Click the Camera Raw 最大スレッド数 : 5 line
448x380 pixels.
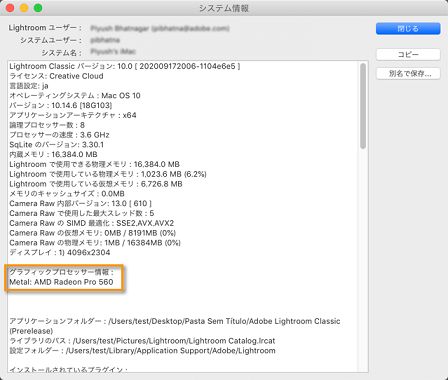pyautogui.click(x=82, y=213)
